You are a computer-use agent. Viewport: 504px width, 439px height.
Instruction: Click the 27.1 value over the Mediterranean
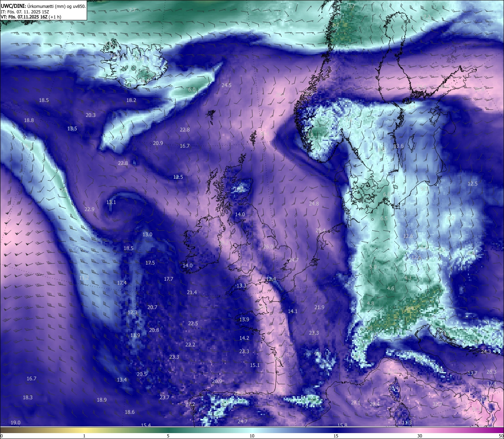click(x=356, y=403)
